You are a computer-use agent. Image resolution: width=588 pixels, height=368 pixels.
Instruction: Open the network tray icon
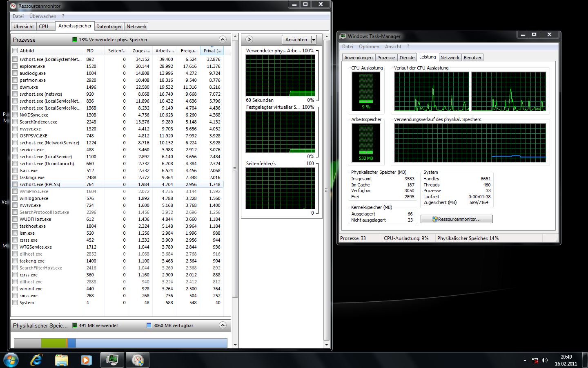535,360
